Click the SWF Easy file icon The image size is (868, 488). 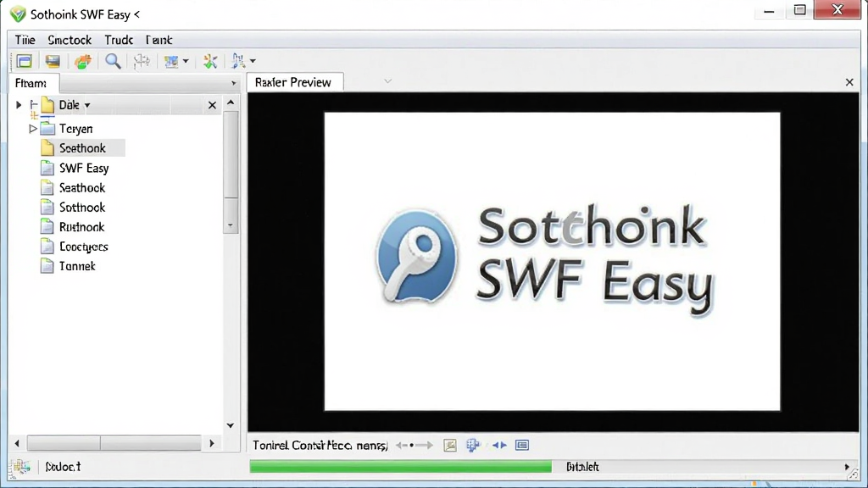[47, 168]
